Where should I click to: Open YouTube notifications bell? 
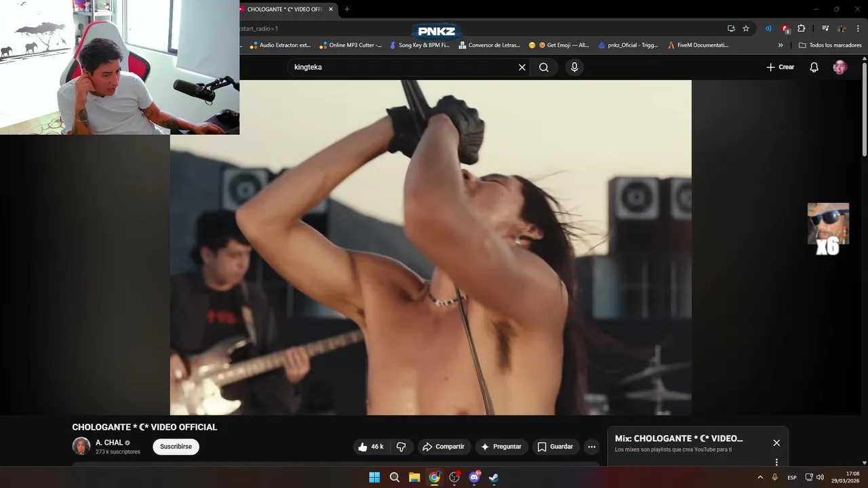[x=814, y=67]
